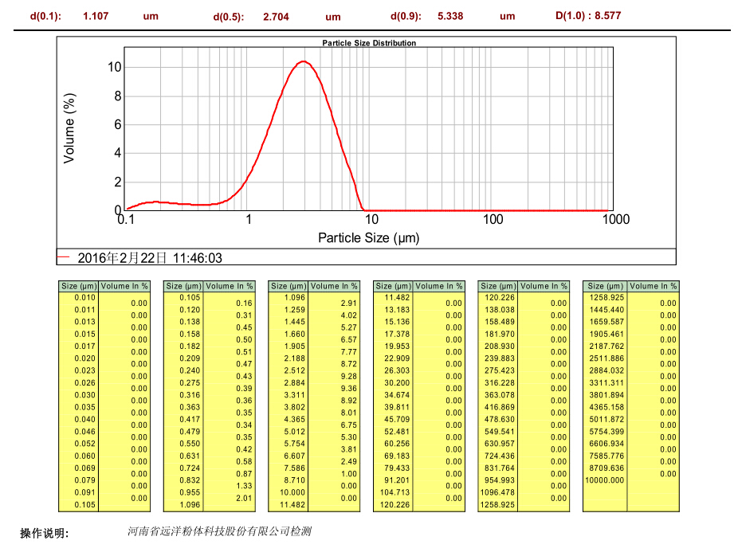Select the 9.36 volume cell in table

[x=349, y=389]
